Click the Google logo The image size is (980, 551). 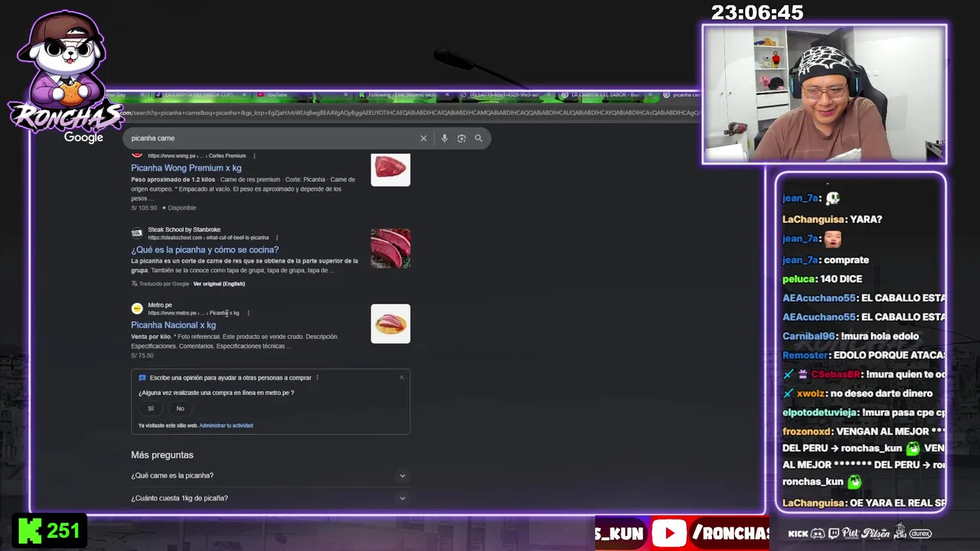coord(83,137)
